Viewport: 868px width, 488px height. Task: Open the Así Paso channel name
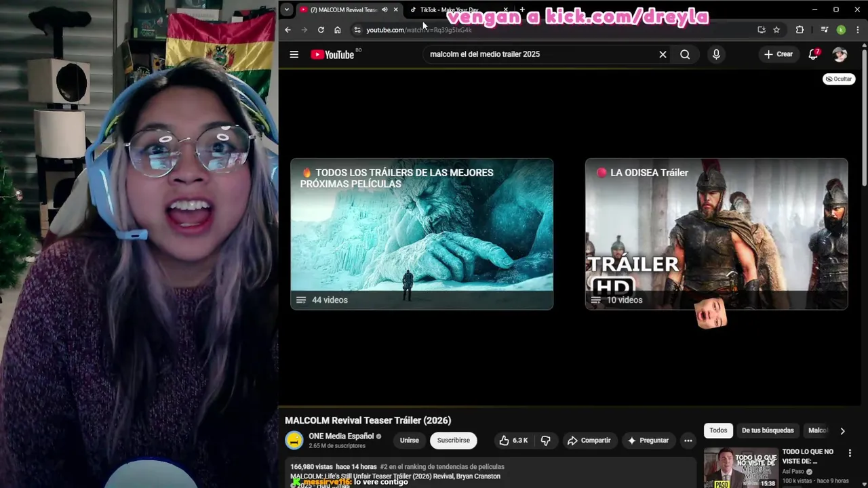tap(793, 472)
